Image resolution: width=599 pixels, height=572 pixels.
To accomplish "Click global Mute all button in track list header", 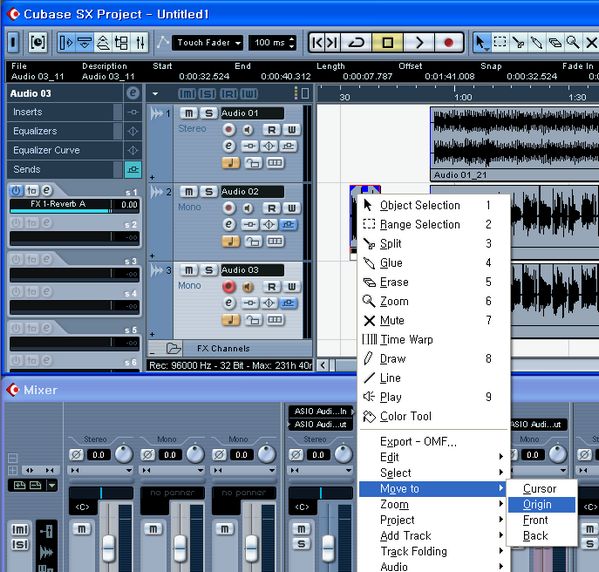I will (187, 93).
